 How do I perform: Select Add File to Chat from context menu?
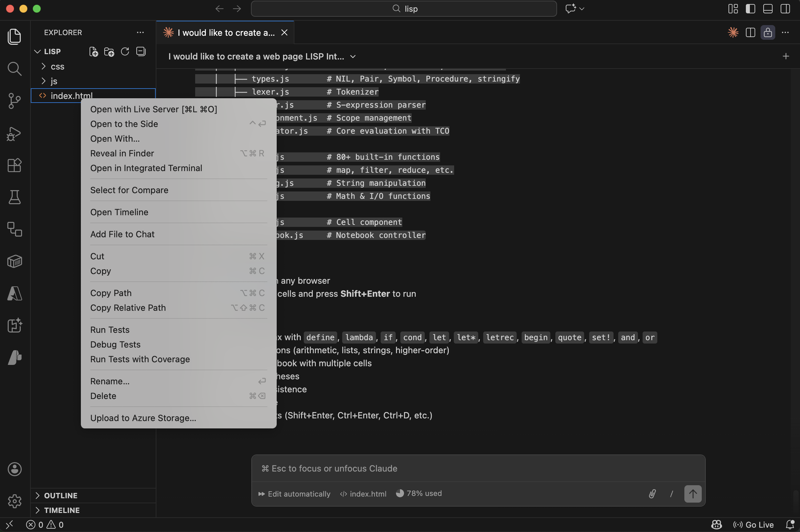tap(122, 234)
